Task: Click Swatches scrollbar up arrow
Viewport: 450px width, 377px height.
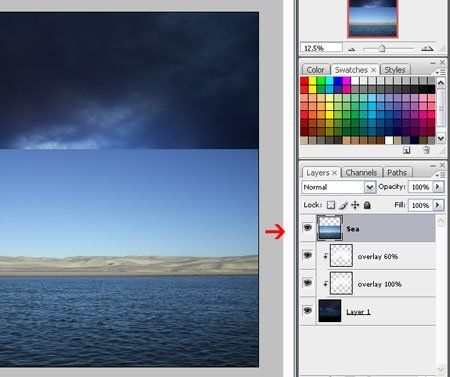Action: click(441, 83)
